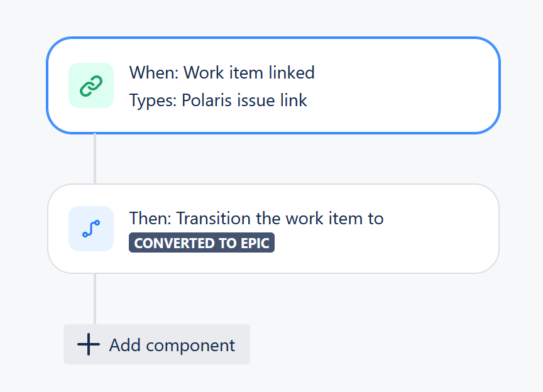Click the Add component button
Viewport: 543px width, 392px height.
click(156, 344)
